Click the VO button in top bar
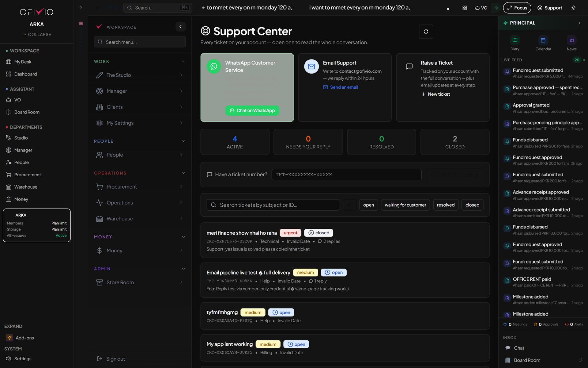588x368 pixels. [x=481, y=8]
